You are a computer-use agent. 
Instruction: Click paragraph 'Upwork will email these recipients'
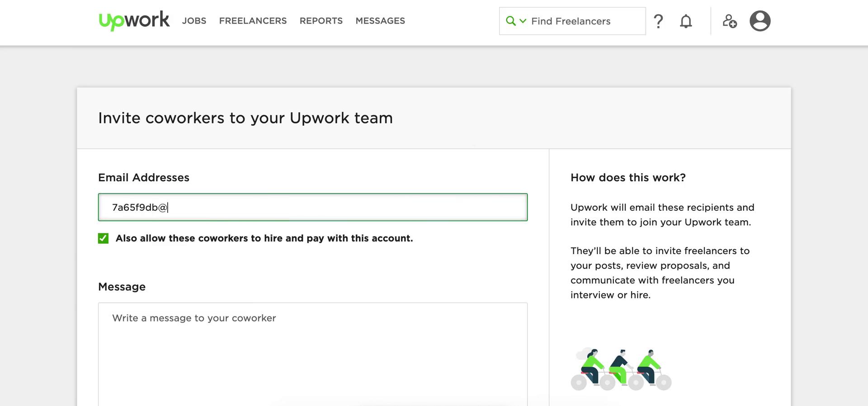[x=662, y=215]
